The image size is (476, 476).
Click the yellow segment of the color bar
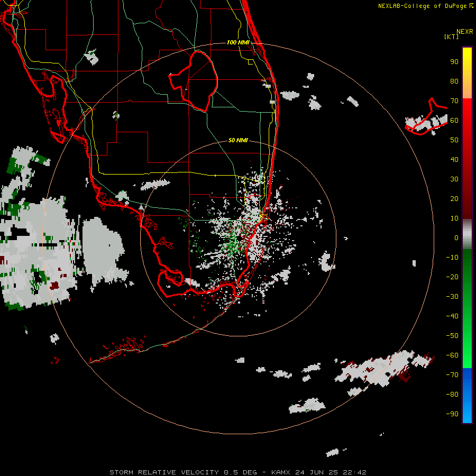coord(467,73)
